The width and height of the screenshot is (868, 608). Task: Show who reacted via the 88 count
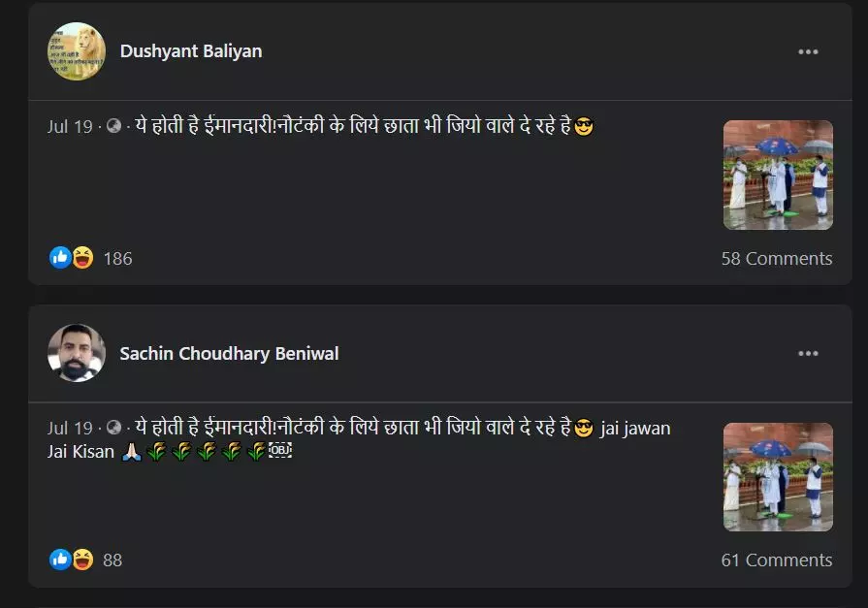(113, 560)
